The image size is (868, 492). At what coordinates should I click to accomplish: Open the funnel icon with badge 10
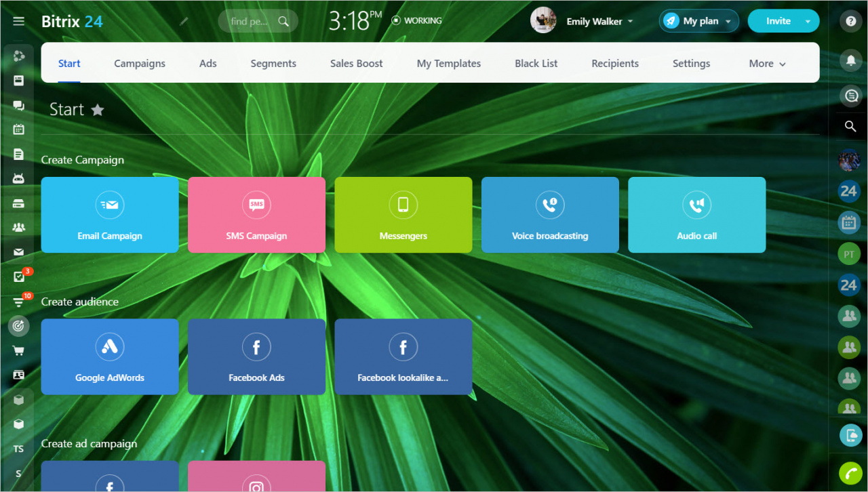click(19, 302)
